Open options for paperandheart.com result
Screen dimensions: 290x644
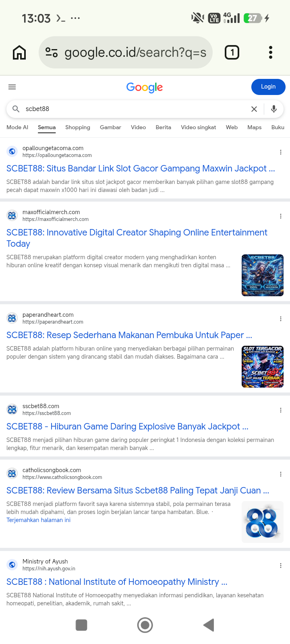point(281,319)
